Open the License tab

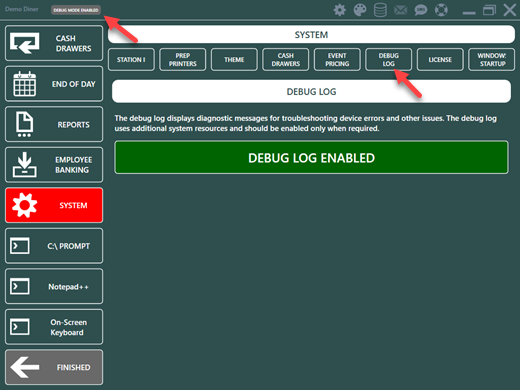point(440,60)
